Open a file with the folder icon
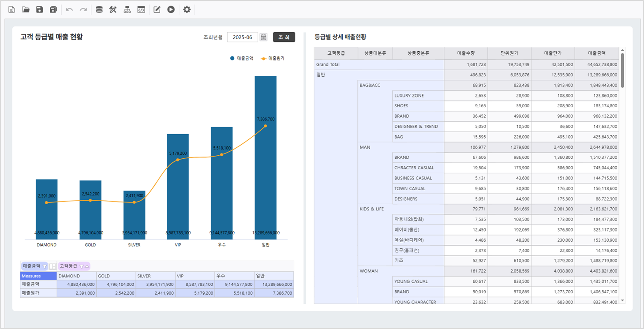Viewport: 644px width, 329px height. point(26,9)
